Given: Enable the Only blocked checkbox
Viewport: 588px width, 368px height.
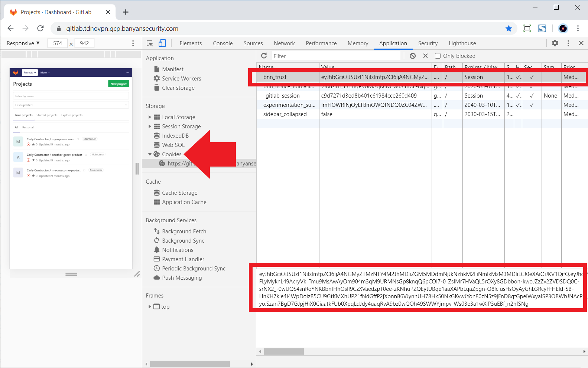Looking at the screenshot, I should pos(438,56).
